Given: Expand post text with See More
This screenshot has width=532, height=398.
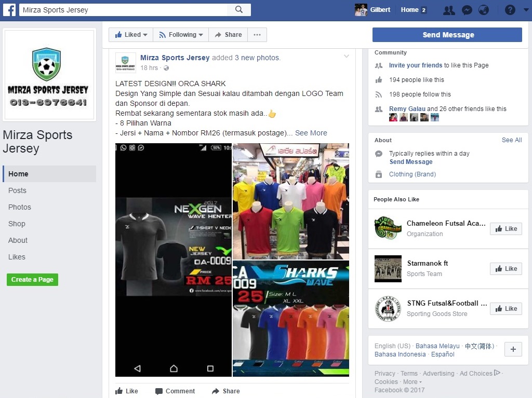Looking at the screenshot, I should tap(311, 133).
